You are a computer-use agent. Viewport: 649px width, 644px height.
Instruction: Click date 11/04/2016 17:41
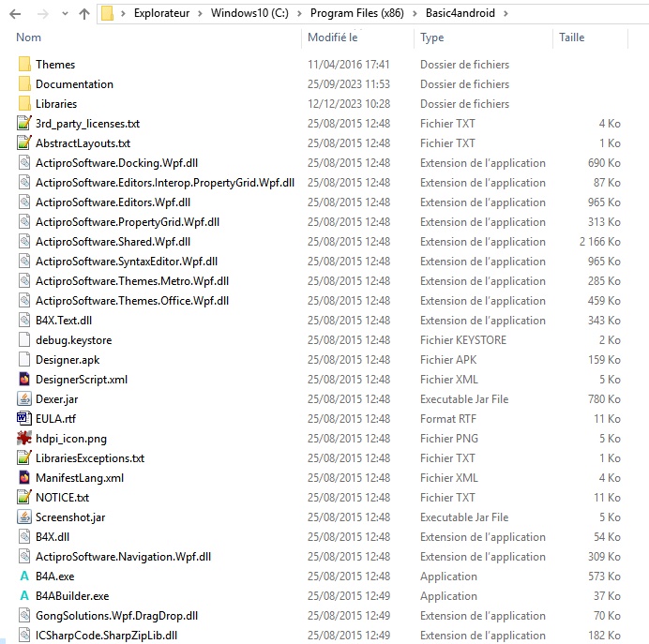[349, 65]
